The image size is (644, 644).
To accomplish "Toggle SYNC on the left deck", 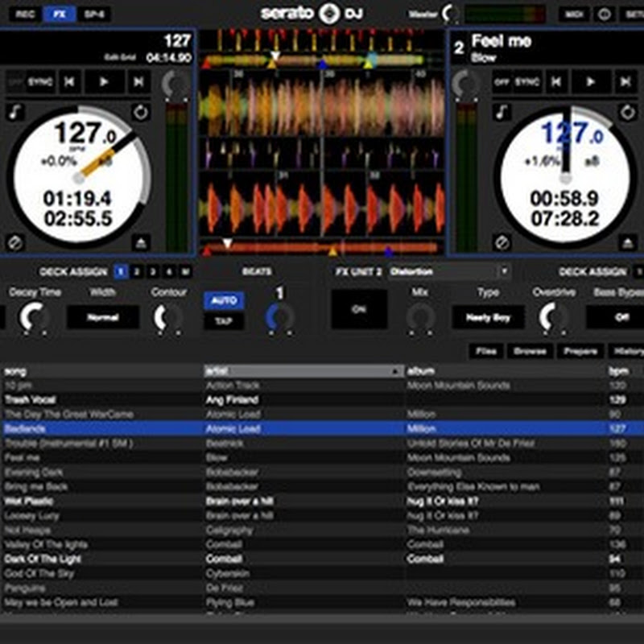I will coord(40,81).
